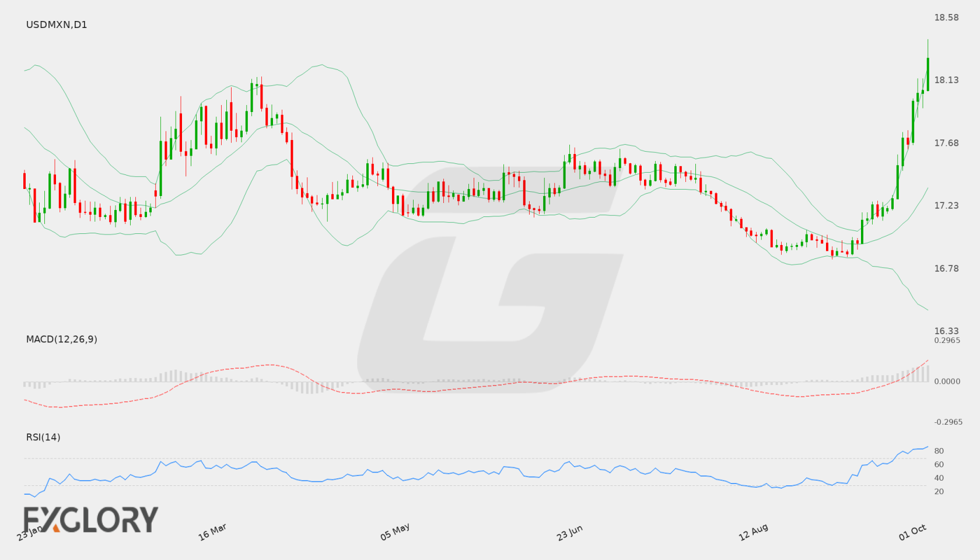Click the FXGLORY logo
The width and height of the screenshot is (980, 560).
[x=90, y=520]
